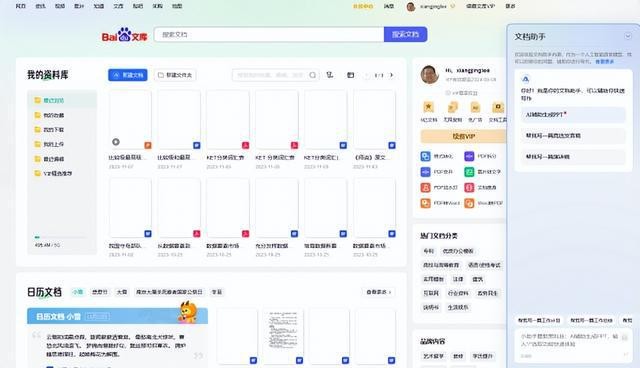Click the 续费VIP button
Screen dimensions: 640x368
point(463,136)
